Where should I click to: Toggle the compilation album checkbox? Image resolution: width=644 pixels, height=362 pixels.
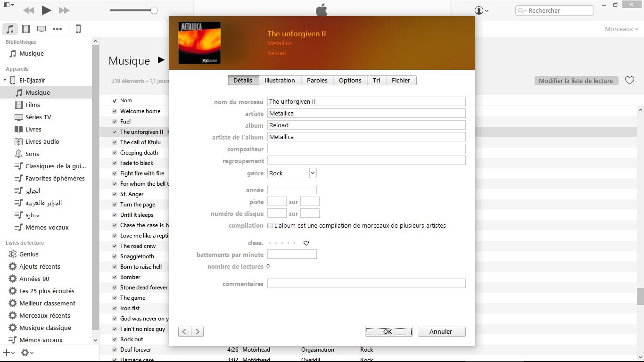click(x=270, y=226)
